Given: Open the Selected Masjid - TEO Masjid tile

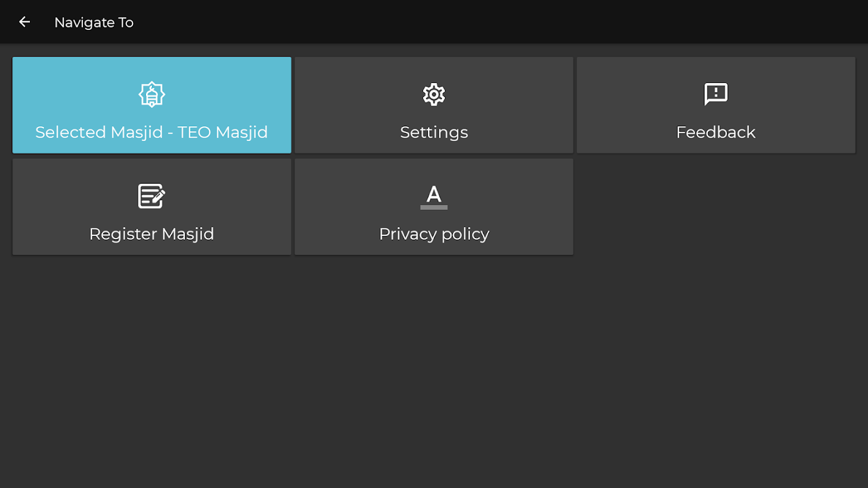Looking at the screenshot, I should [151, 105].
